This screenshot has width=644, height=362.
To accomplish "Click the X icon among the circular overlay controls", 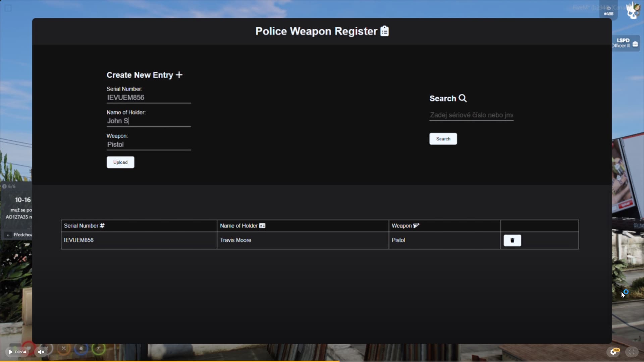I will pos(64,349).
